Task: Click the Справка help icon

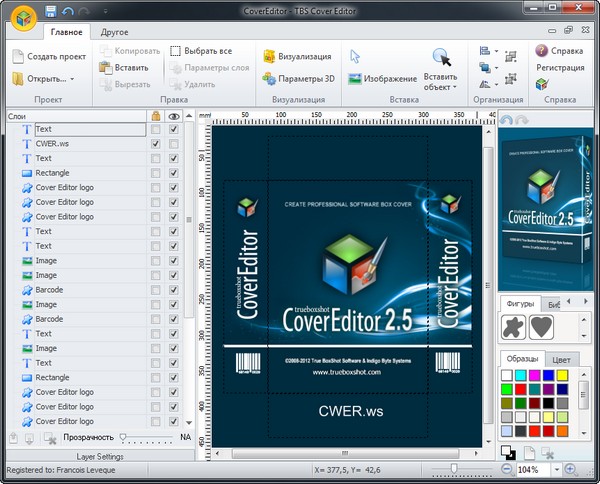Action: click(x=541, y=50)
